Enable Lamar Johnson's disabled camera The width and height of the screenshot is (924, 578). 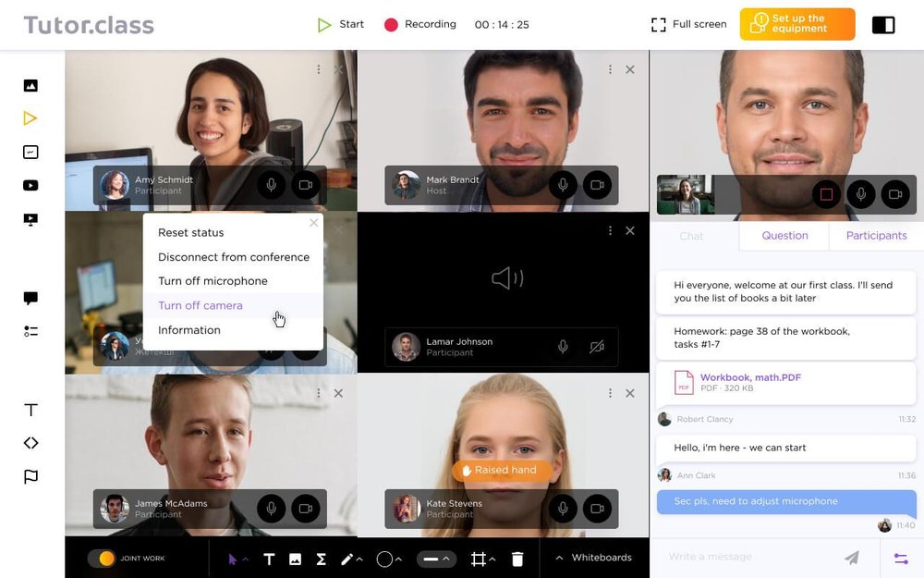coord(597,347)
